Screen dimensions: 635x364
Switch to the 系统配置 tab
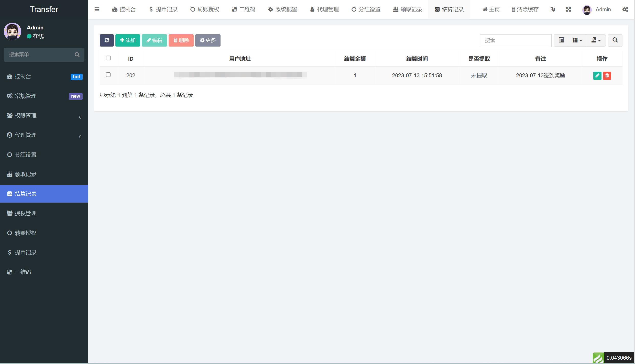click(x=282, y=9)
